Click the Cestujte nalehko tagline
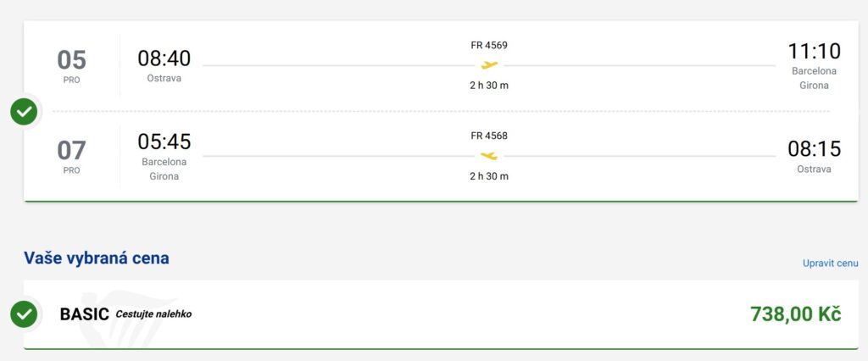The height and width of the screenshot is (361, 868). tap(153, 314)
